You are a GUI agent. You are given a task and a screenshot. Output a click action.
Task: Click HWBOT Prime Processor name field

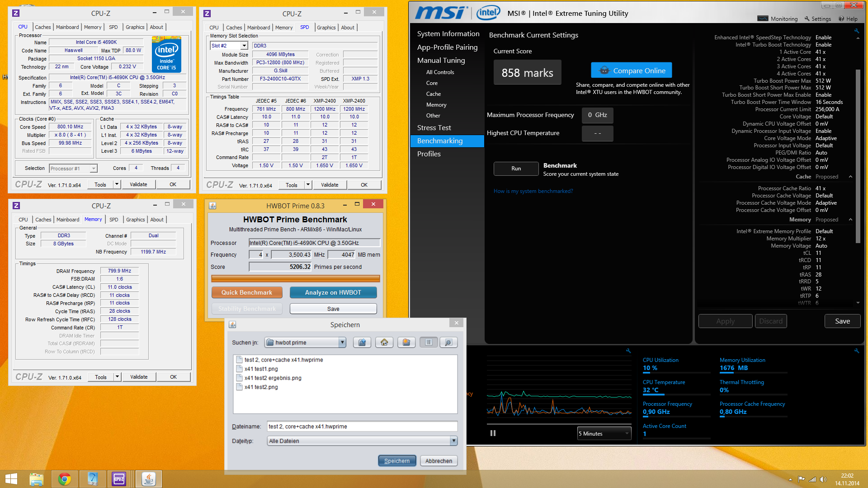click(x=314, y=243)
